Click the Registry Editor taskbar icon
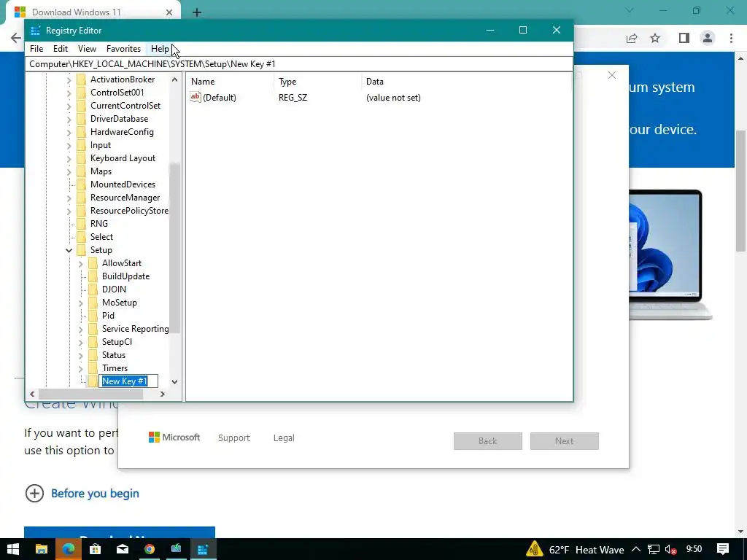The image size is (747, 560). (204, 550)
